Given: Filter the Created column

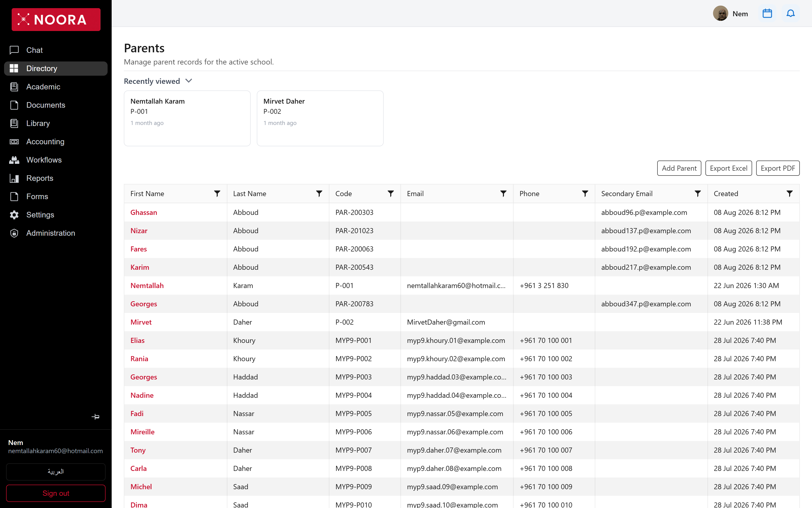Looking at the screenshot, I should [x=789, y=194].
